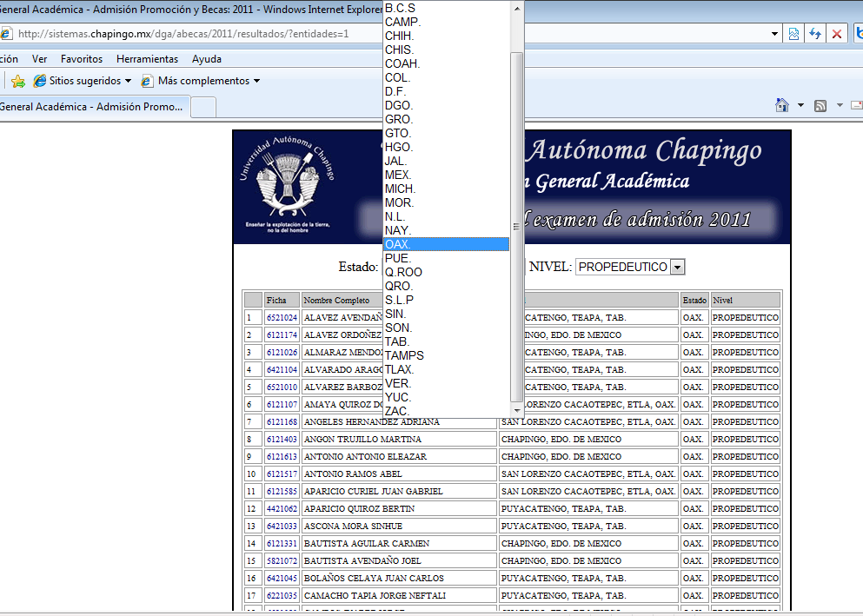Click the Refresh page icon
The width and height of the screenshot is (863, 616).
click(815, 34)
